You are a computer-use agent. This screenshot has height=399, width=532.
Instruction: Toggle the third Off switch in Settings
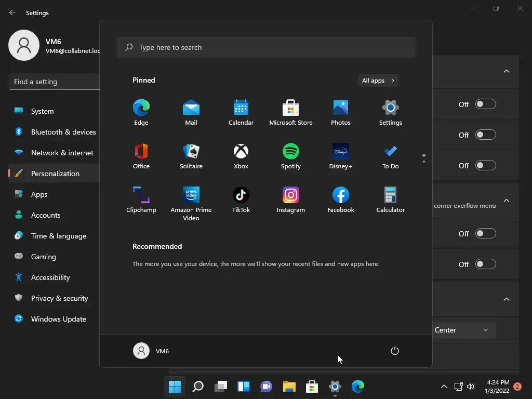[x=486, y=166]
